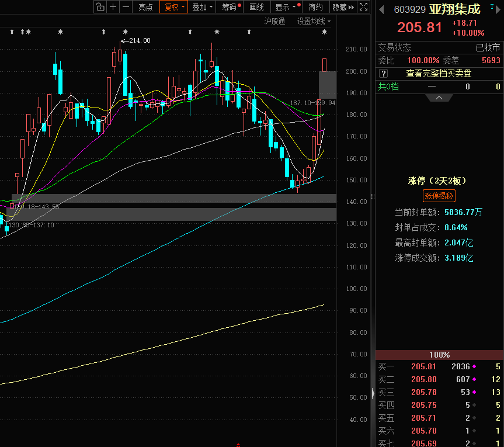Click 买二 price 205.80
The width and height of the screenshot is (504, 447).
tap(423, 379)
